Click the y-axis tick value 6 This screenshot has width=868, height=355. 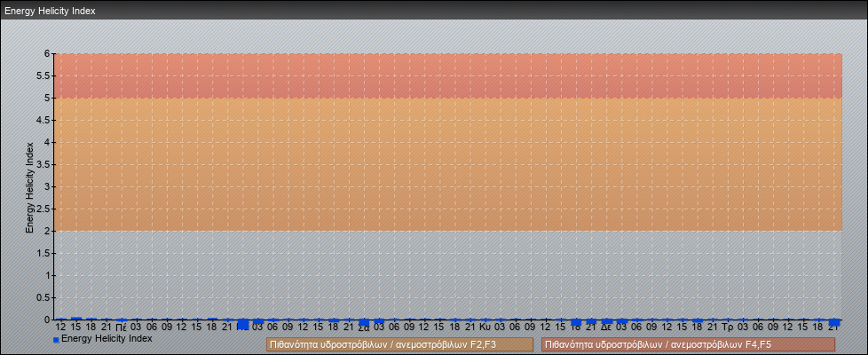tap(47, 53)
